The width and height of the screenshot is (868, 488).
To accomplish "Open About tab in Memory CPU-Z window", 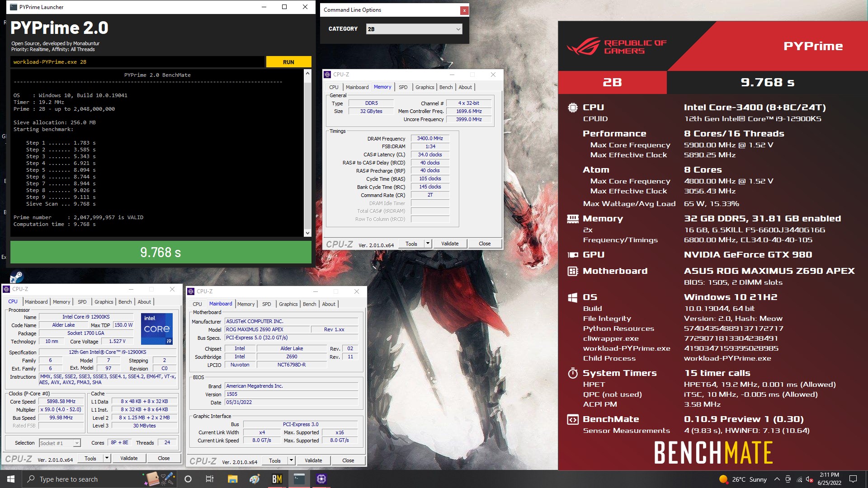I will [465, 87].
